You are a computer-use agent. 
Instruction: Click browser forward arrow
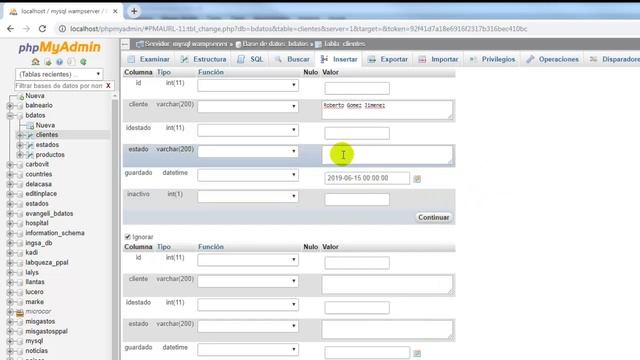point(26,29)
